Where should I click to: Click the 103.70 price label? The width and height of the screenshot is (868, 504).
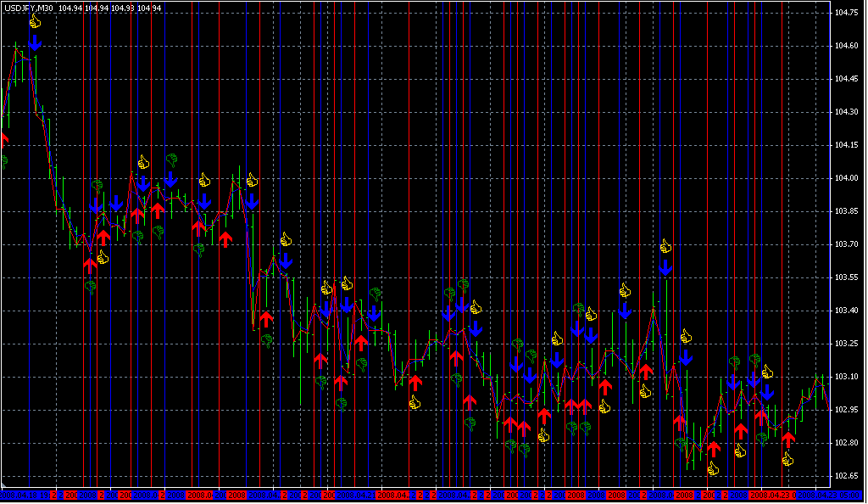[847, 244]
